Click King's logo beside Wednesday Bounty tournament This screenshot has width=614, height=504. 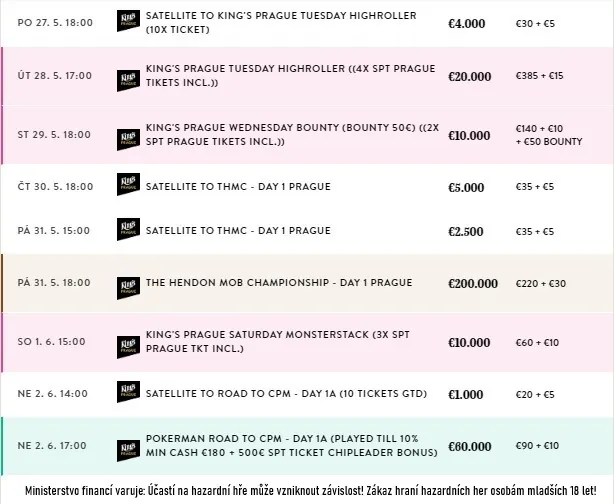[128, 135]
